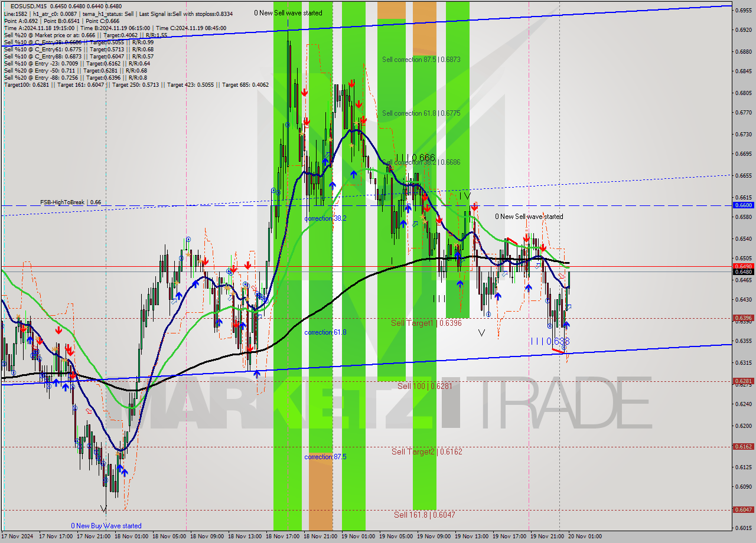Click the blue 'correction 61.8' label
This screenshot has height=543, width=756.
[325, 332]
